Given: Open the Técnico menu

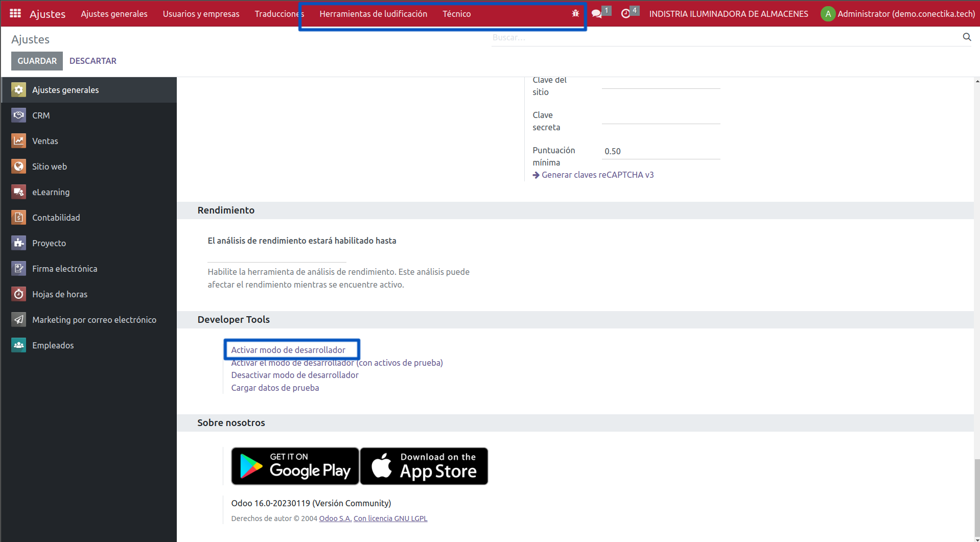Looking at the screenshot, I should (456, 14).
